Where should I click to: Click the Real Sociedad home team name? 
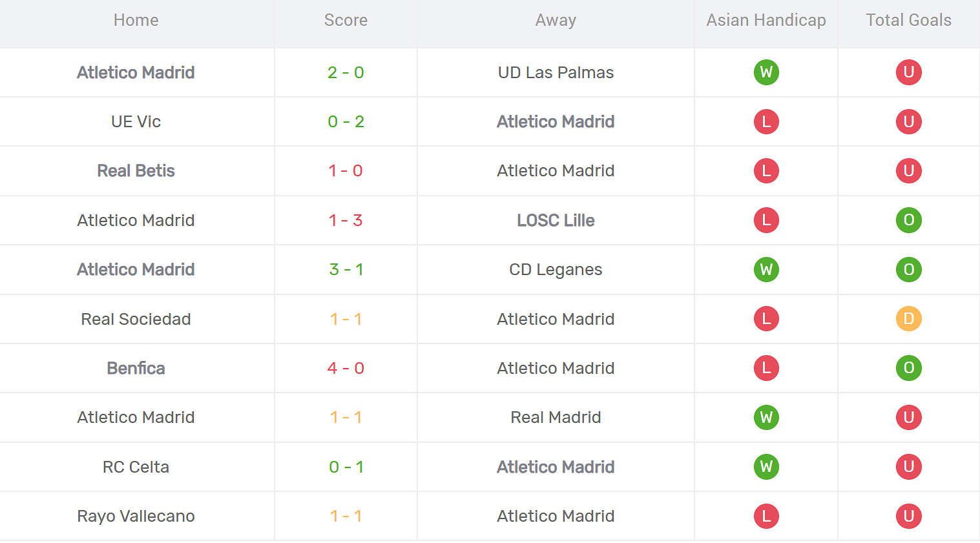[x=136, y=319]
